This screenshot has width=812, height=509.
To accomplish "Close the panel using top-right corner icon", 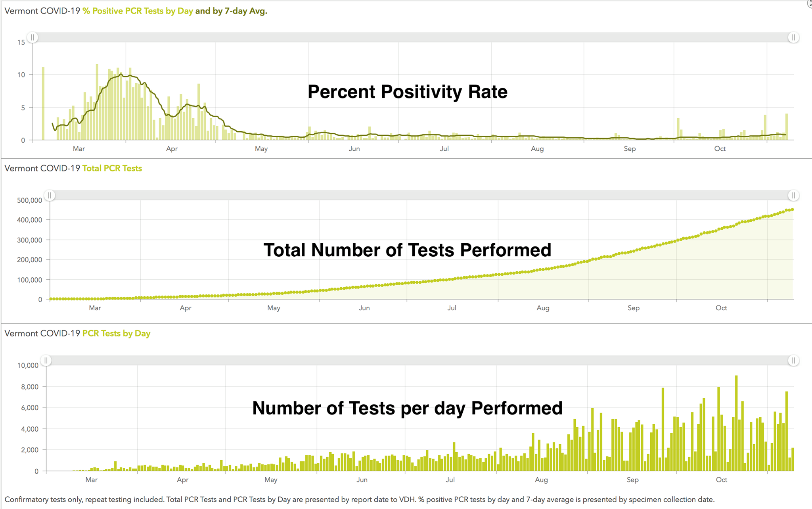I will point(810,4).
